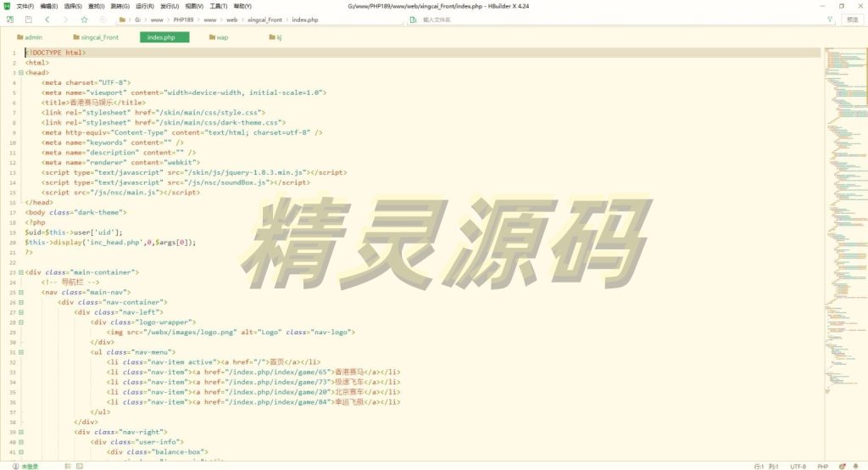Click the line linking to soundBox.js script
The width and height of the screenshot is (868, 470).
pyautogui.click(x=175, y=182)
